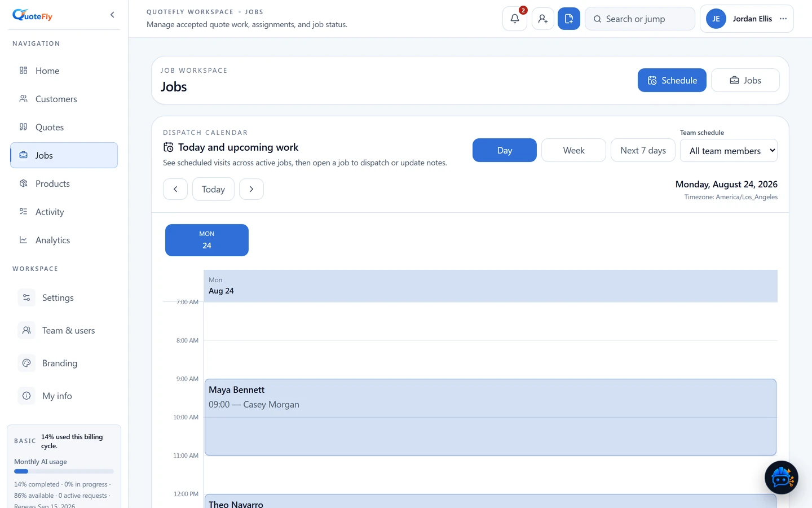Viewport: 812px width, 508px height.
Task: Click the Jobs breadcrumb in the header
Action: pos(254,12)
